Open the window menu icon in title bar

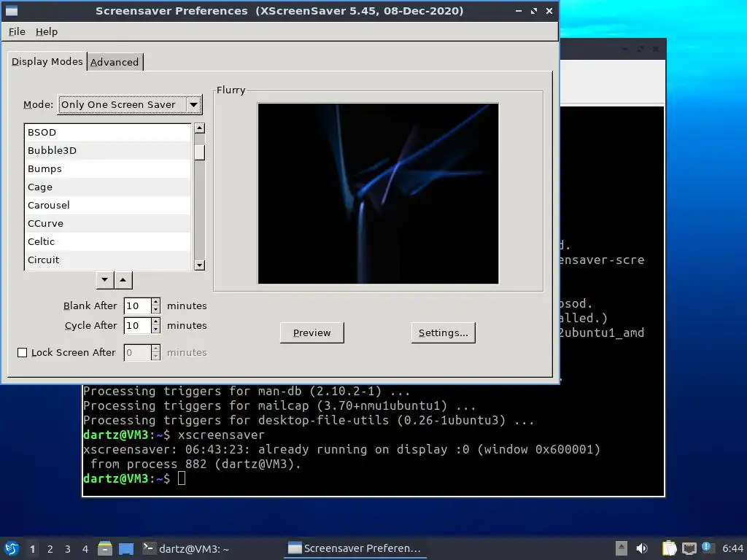(11, 10)
